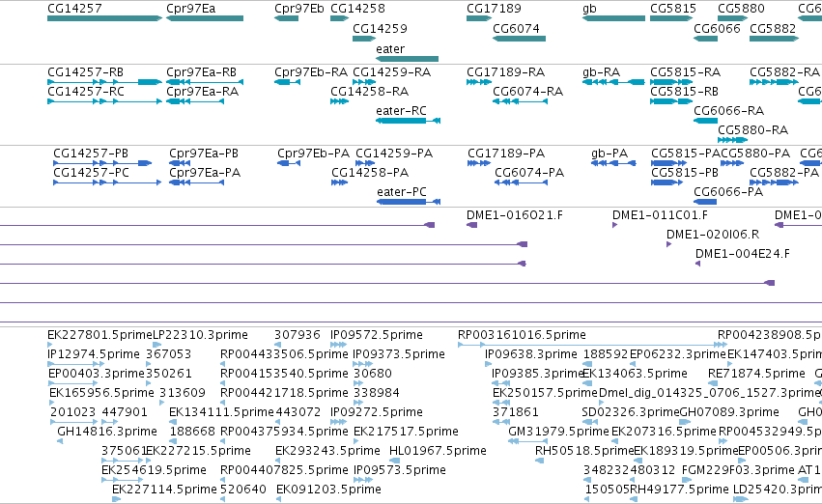Select protein CG14257-PC
Screen dimensions: 822x504
pos(107,182)
